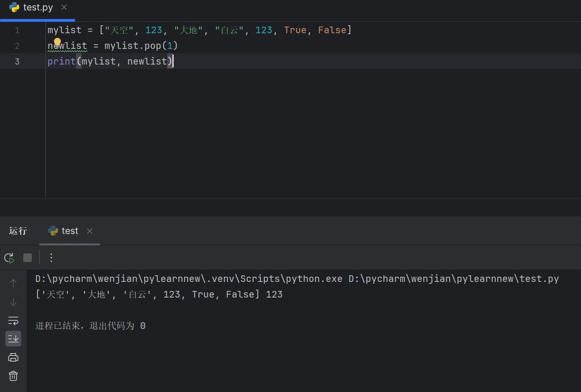Clear all console output with trash icon
Viewport: 581px width, 392px height.
[x=13, y=376]
